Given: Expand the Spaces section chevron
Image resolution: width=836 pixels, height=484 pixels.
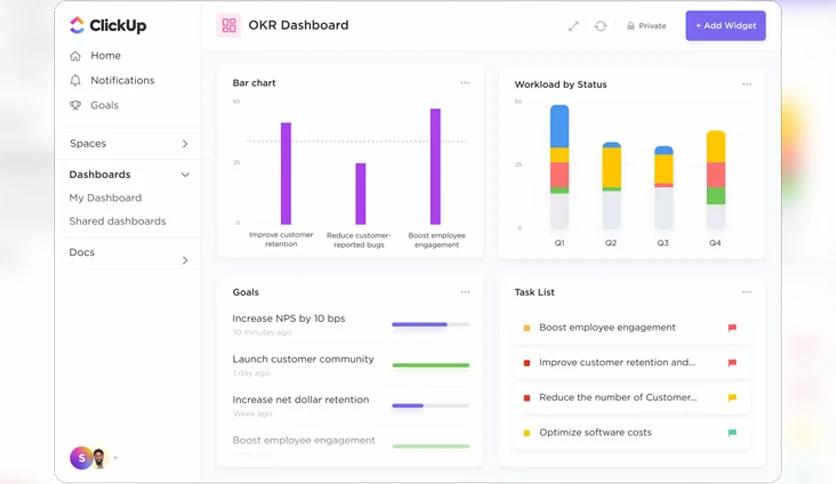Looking at the screenshot, I should [184, 144].
